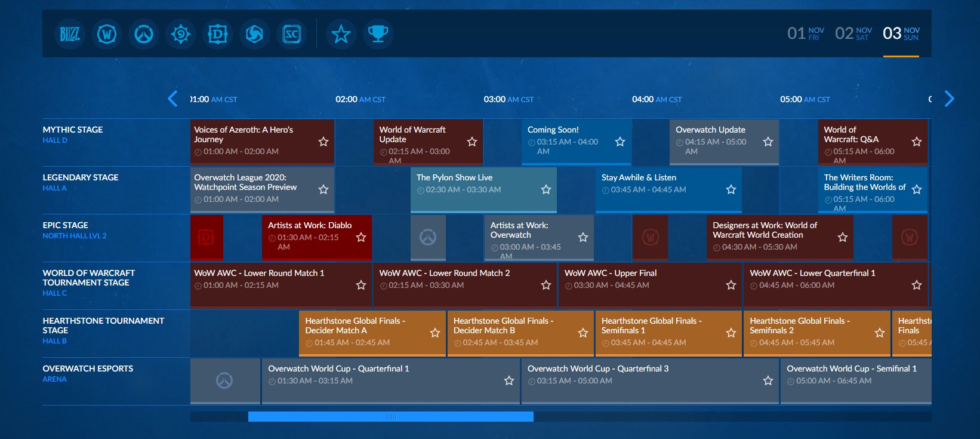Select 03 Nov Sunday tab

901,33
